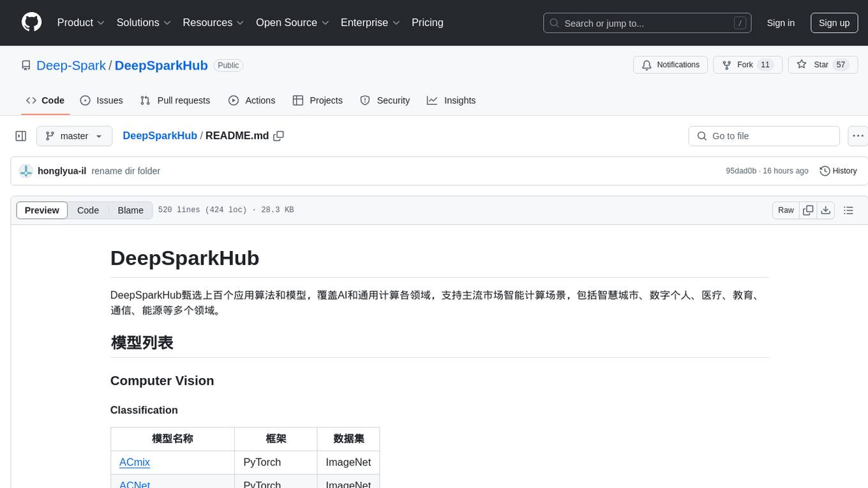The height and width of the screenshot is (488, 868).
Task: Switch to the Actions tab
Action: [252, 100]
